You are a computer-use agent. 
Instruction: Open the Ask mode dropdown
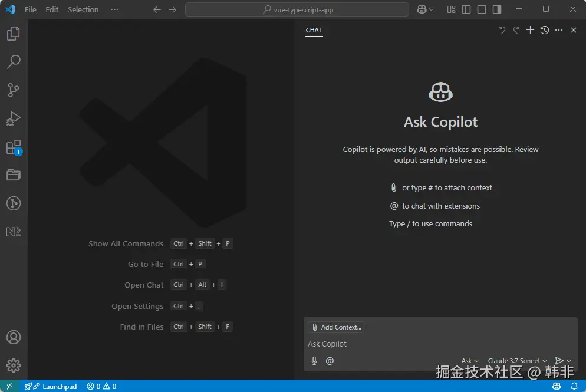470,361
